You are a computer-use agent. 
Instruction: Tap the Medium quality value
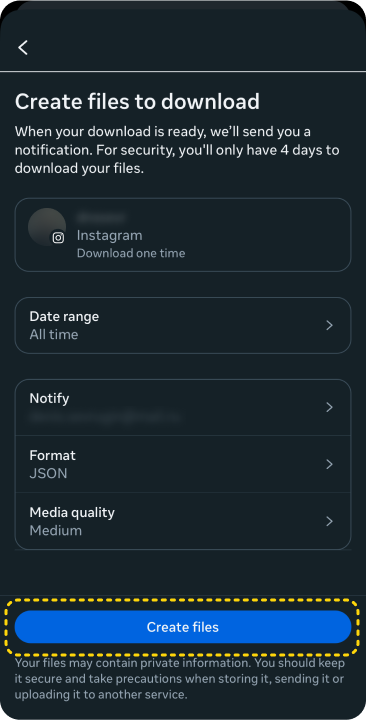[x=56, y=530]
